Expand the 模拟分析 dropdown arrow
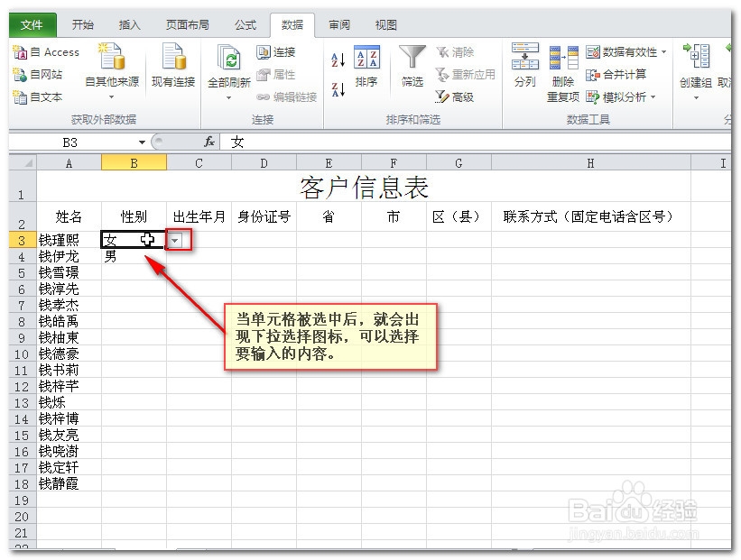741x560 pixels. pos(653,97)
